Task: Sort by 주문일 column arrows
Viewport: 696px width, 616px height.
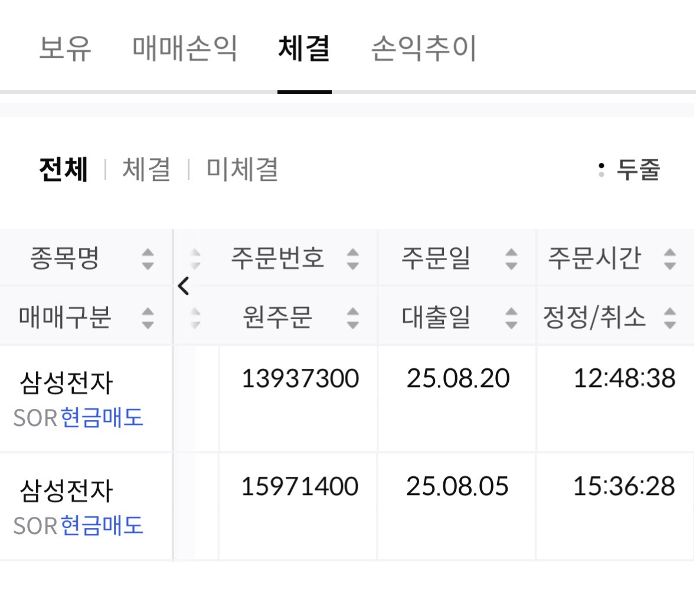Action: [511, 258]
